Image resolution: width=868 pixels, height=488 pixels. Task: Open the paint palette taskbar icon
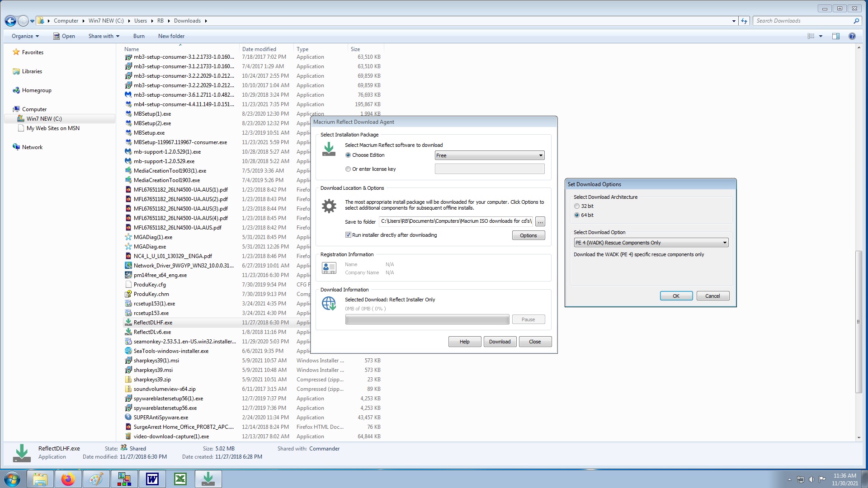[96, 479]
